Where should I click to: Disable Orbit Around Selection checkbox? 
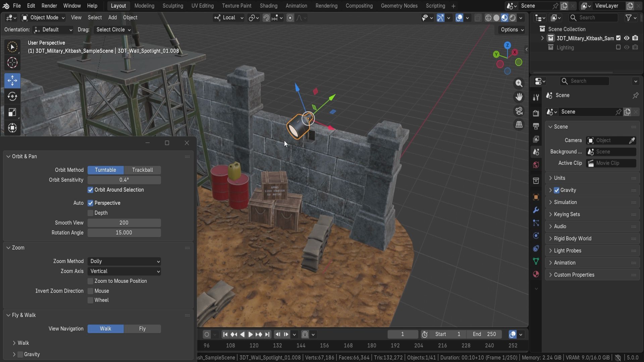[91, 190]
